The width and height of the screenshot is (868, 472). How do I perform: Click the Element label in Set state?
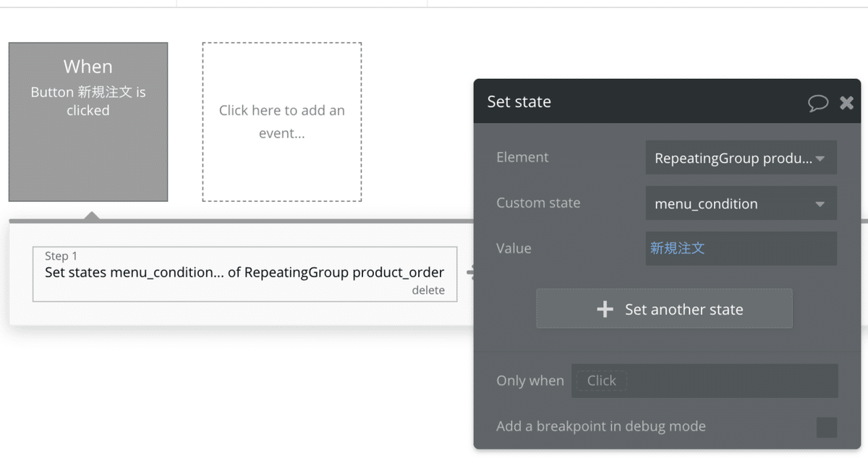tap(522, 157)
